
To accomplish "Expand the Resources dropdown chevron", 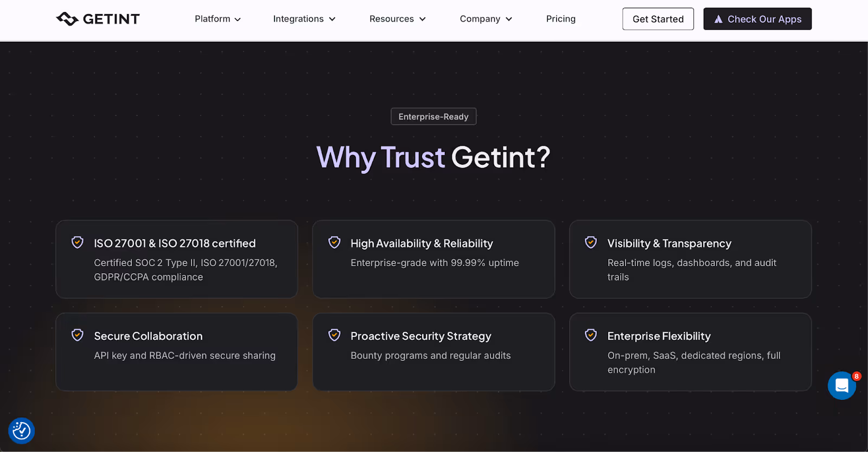I will (x=423, y=20).
